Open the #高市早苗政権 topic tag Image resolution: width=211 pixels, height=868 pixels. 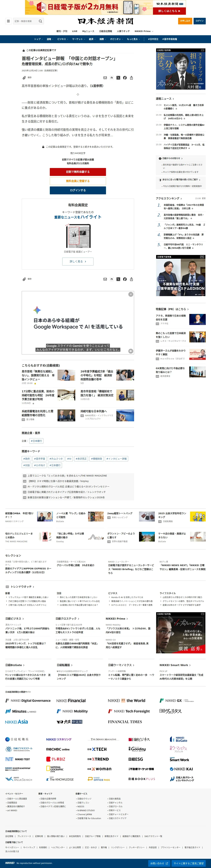tap(170, 39)
